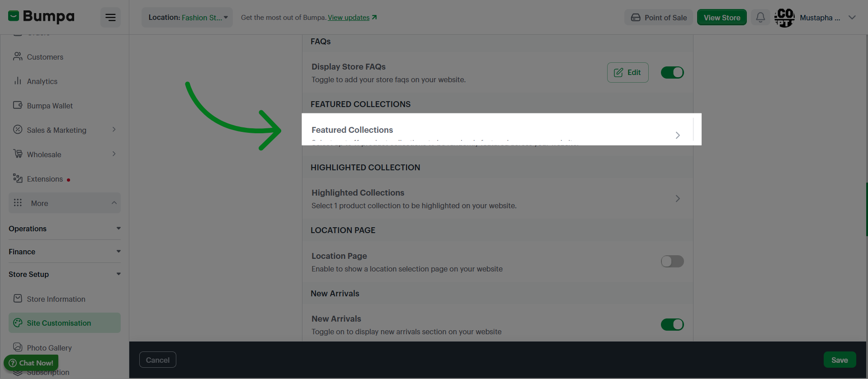The height and width of the screenshot is (379, 868).
Task: Open Sales & Marketing menu
Action: point(65,130)
